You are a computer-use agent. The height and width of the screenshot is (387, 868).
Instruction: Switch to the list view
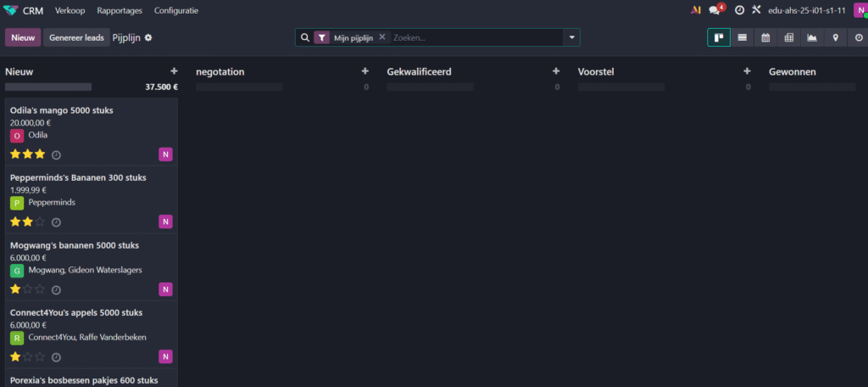pyautogui.click(x=742, y=37)
